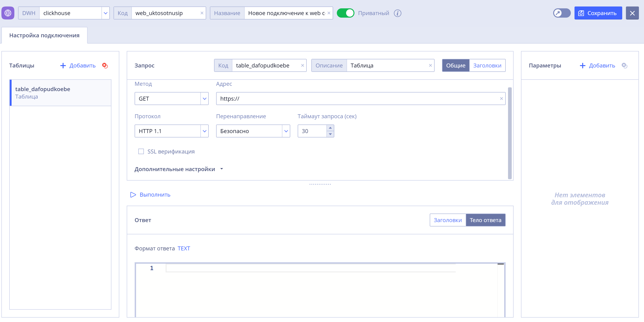Decrease the request timeout value

330,134
